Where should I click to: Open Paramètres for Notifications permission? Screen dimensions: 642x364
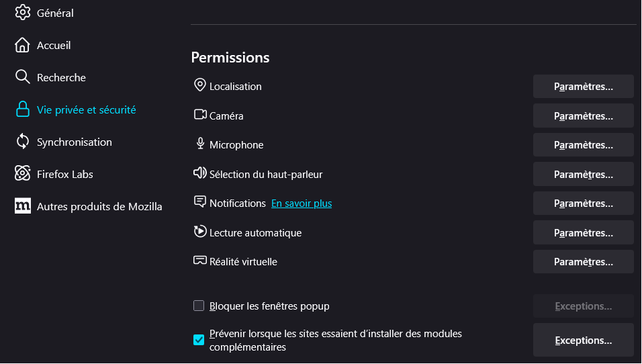(583, 203)
